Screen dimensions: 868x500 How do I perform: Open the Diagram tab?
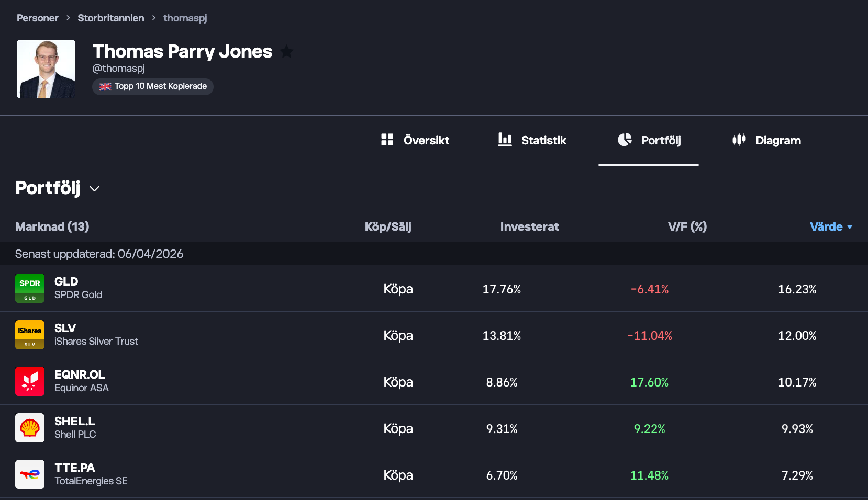tap(766, 140)
